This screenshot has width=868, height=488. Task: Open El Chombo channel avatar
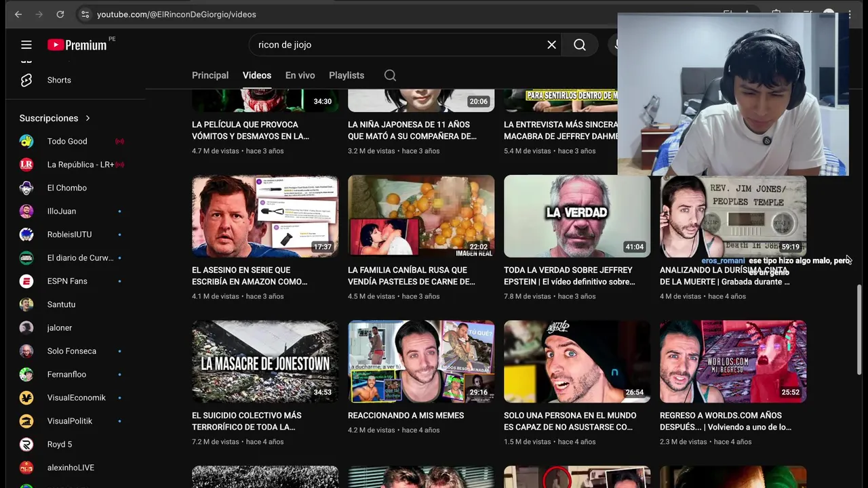26,188
